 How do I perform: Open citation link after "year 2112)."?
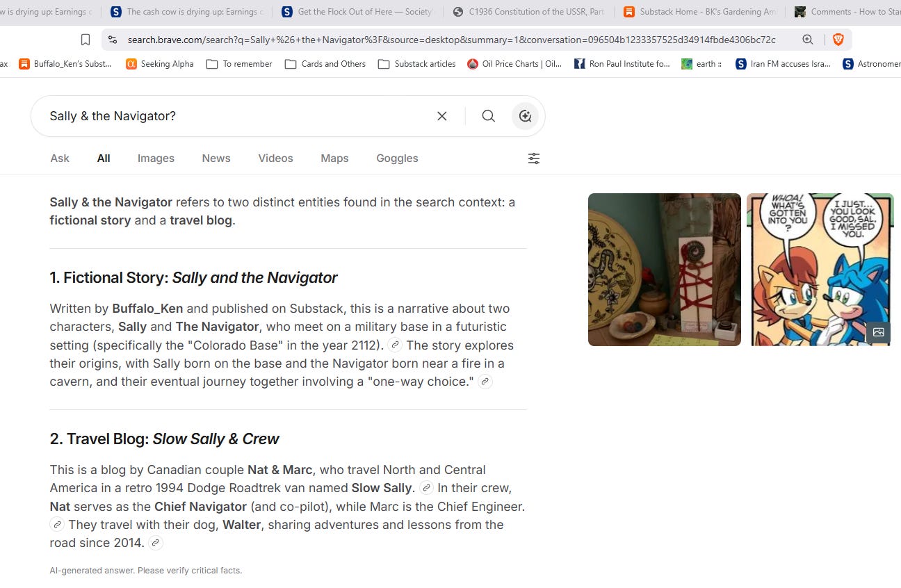tap(395, 345)
